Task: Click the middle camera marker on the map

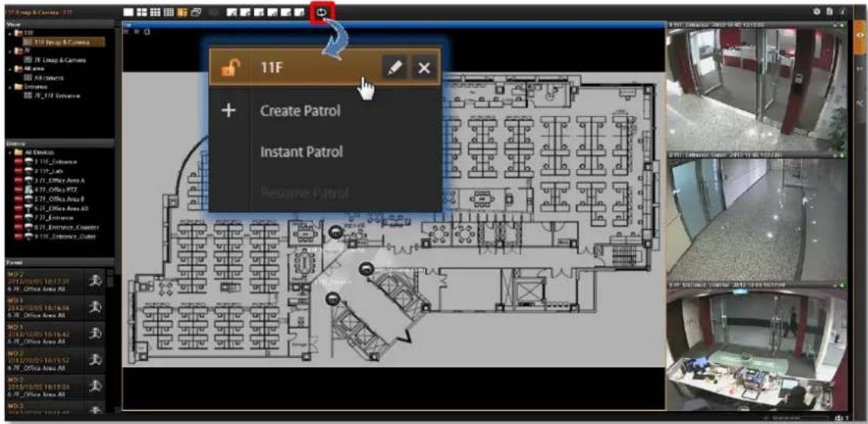Action: pyautogui.click(x=367, y=268)
